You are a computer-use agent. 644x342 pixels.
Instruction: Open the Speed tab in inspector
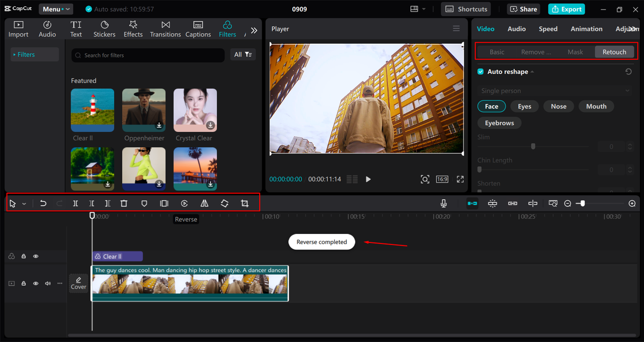[548, 29]
